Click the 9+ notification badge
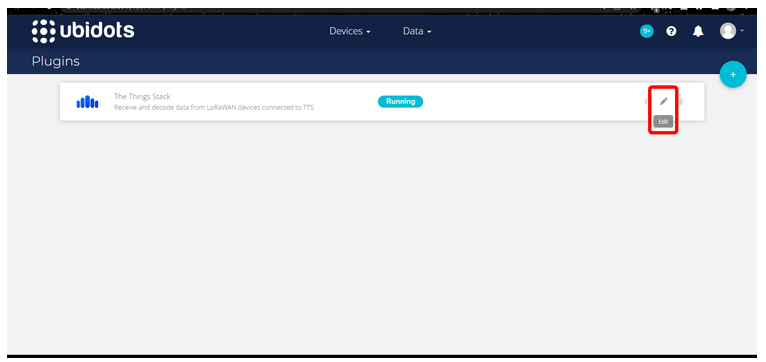Image resolution: width=766 pixels, height=362 pixels. tap(646, 31)
